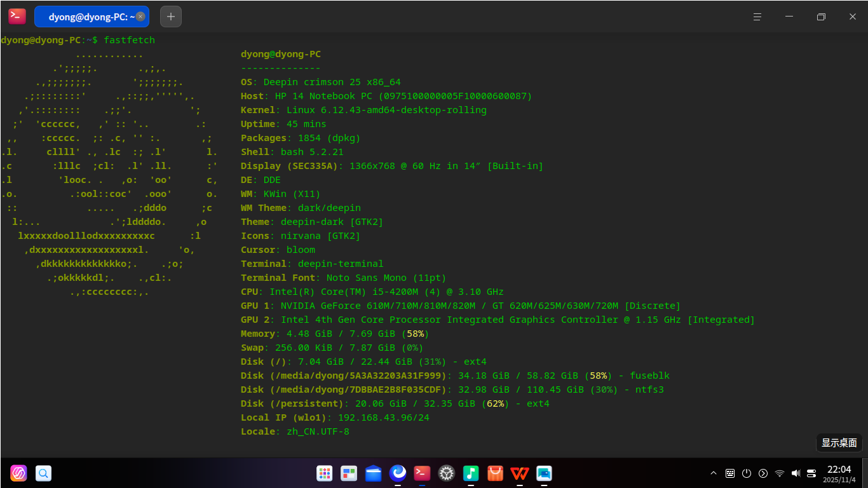Click the 'Local IP (wlo1)' line

pos(335,417)
